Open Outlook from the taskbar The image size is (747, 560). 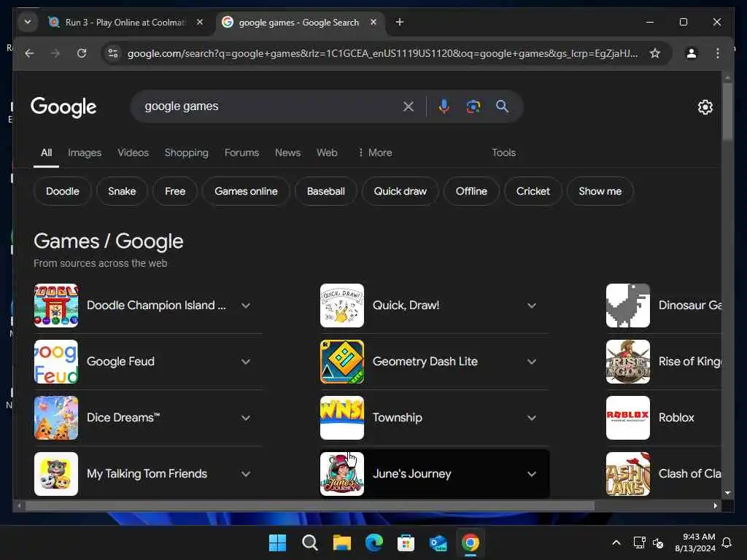pyautogui.click(x=438, y=542)
